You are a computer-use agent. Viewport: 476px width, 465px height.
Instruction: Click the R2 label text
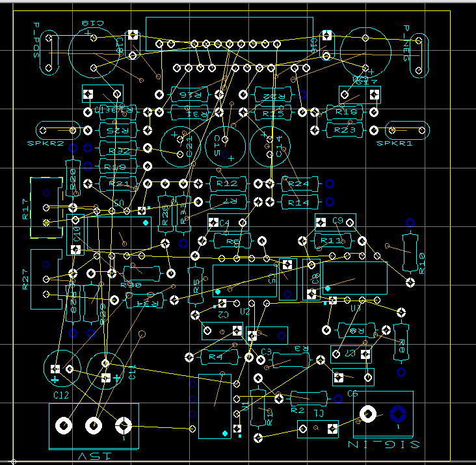click(298, 410)
